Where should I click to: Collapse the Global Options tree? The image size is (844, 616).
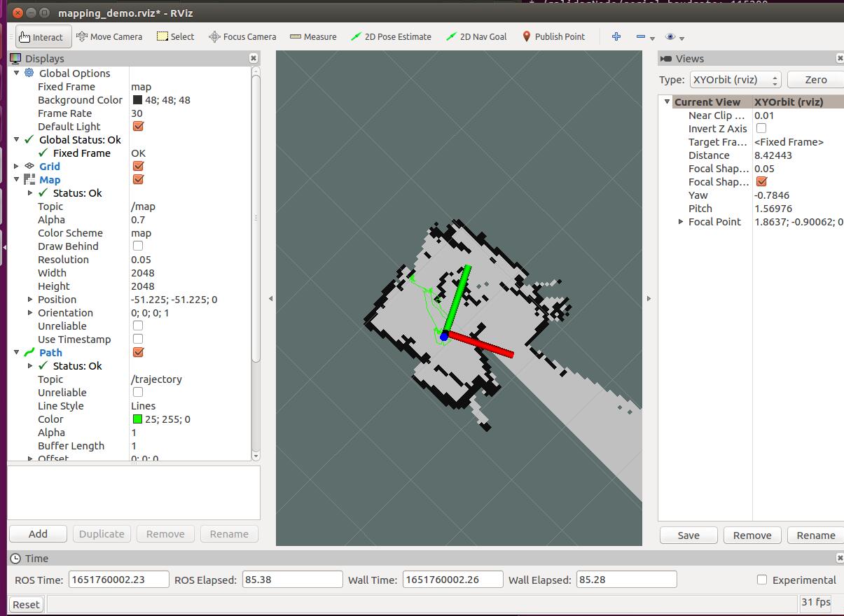point(17,73)
